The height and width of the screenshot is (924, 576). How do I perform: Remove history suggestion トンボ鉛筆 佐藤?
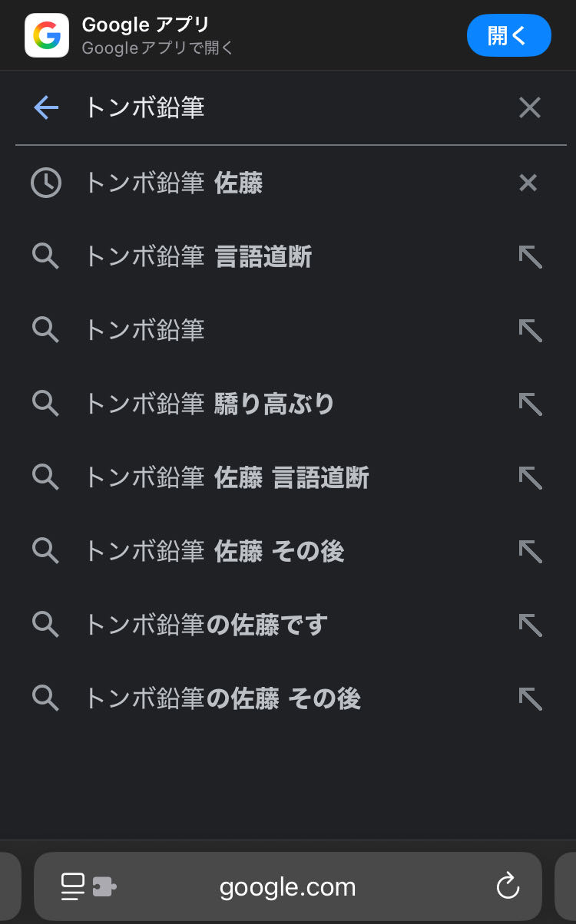point(528,183)
